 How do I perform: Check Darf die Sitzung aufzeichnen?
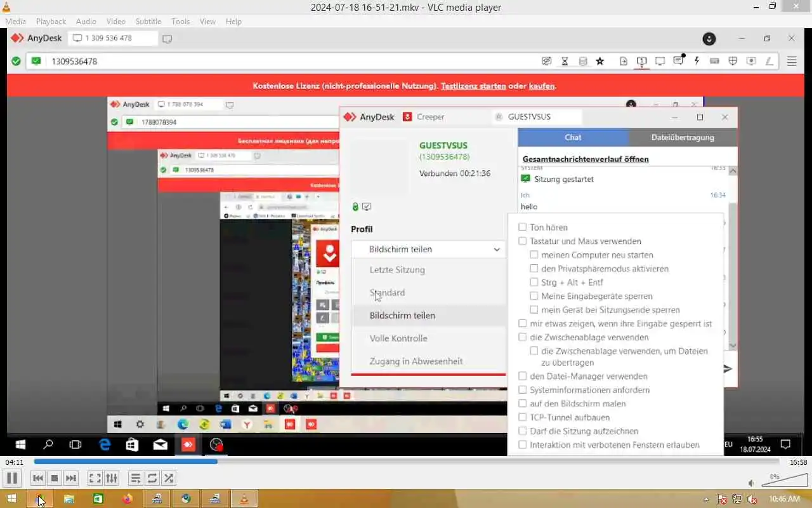point(523,431)
